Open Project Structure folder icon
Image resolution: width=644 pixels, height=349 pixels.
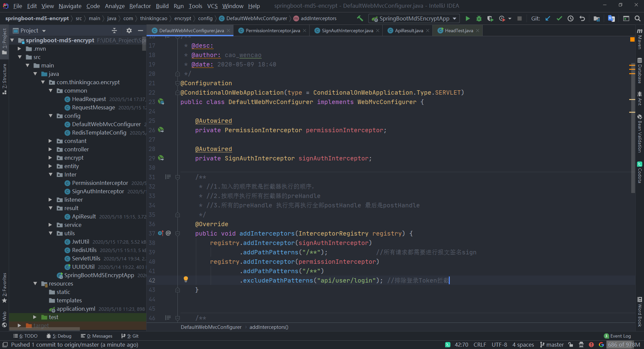coord(597,18)
